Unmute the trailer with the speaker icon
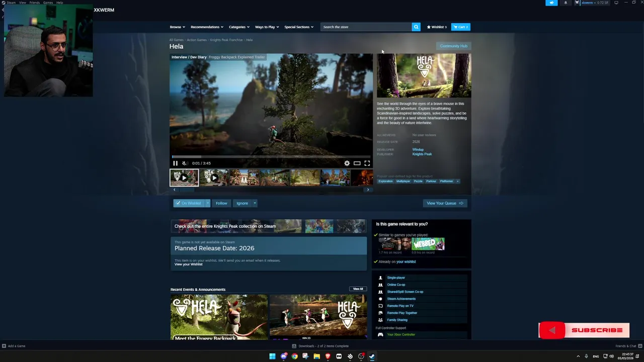 (184, 163)
